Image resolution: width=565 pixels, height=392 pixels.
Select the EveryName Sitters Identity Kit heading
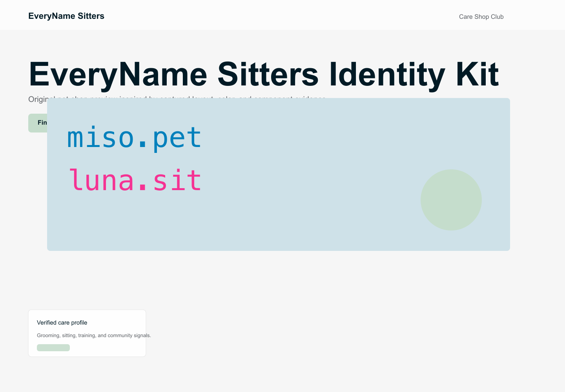tap(264, 74)
